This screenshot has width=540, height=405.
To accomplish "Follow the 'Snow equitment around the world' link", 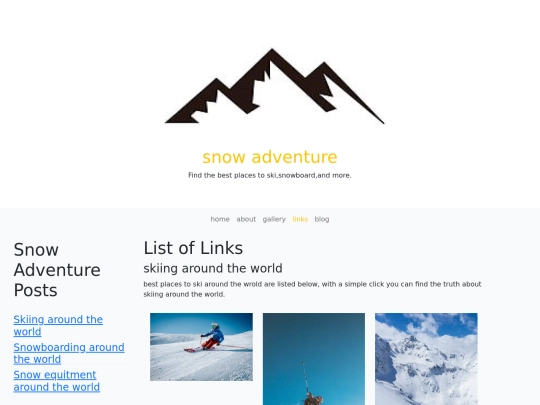I will (56, 381).
